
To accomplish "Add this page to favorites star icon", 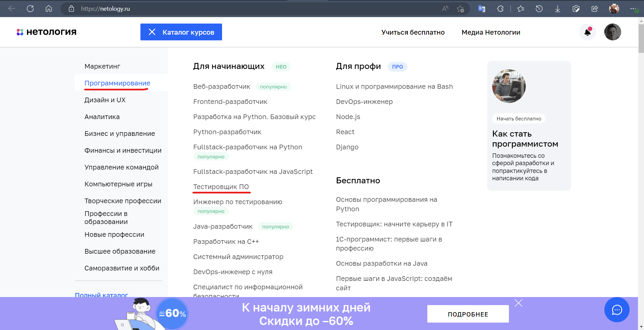I will [x=460, y=9].
